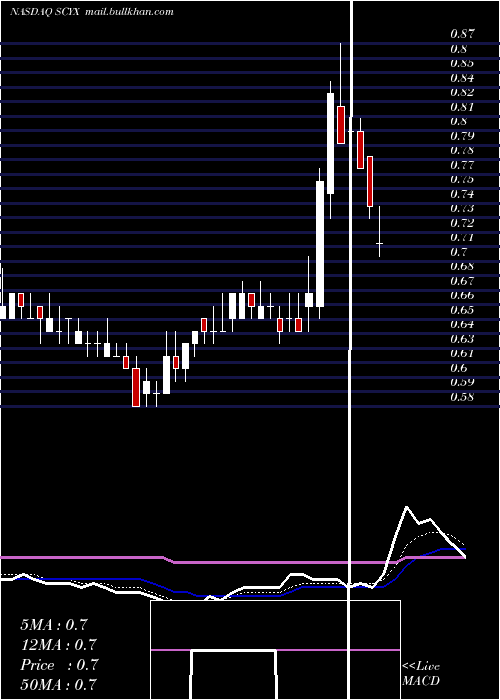Viewport: 500px width, 700px height.
Task: Select the 0.72 price axis label
Action: click(462, 223)
